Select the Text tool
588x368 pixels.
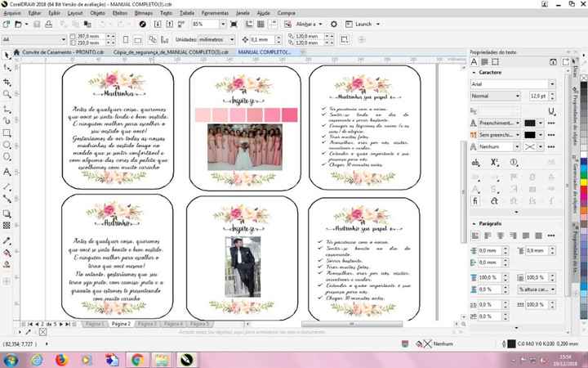(x=7, y=172)
